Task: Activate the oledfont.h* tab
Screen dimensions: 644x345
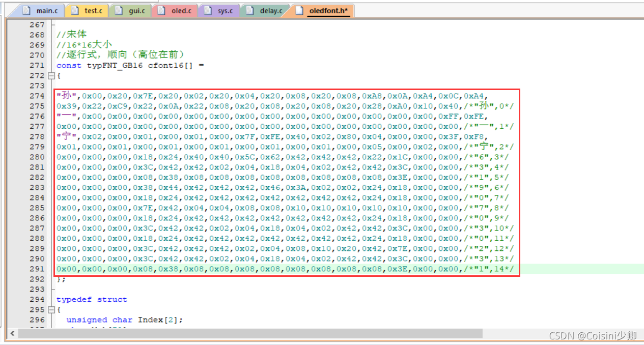Action: tap(323, 10)
